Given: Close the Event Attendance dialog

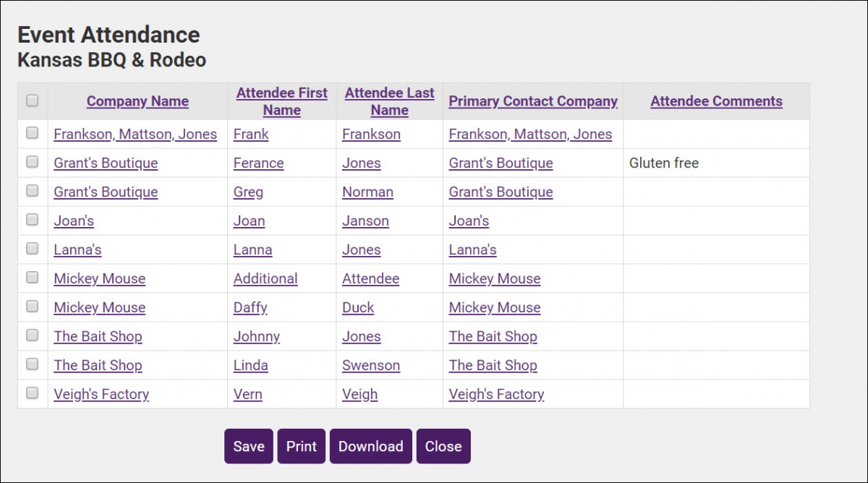Looking at the screenshot, I should tap(443, 446).
